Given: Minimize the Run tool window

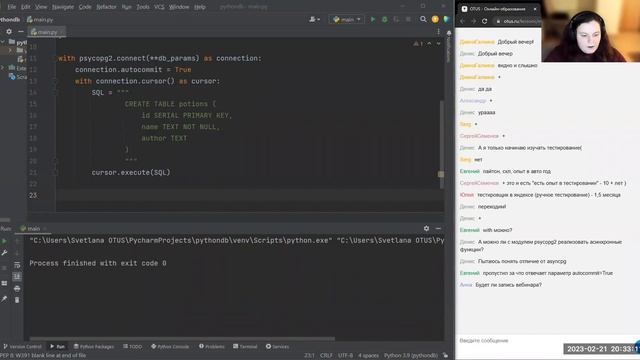Looking at the screenshot, I should click(438, 228).
